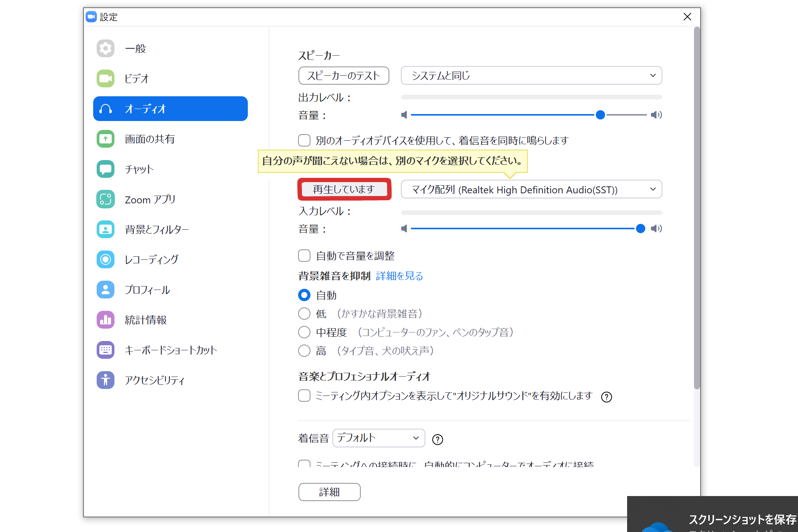Open the Video (ビデオ) camera icon

coord(105,79)
